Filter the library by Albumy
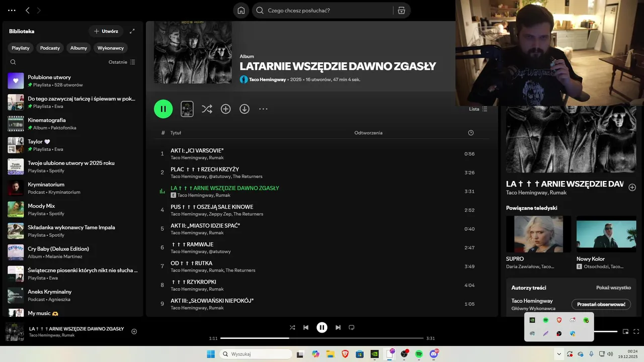 78,48
